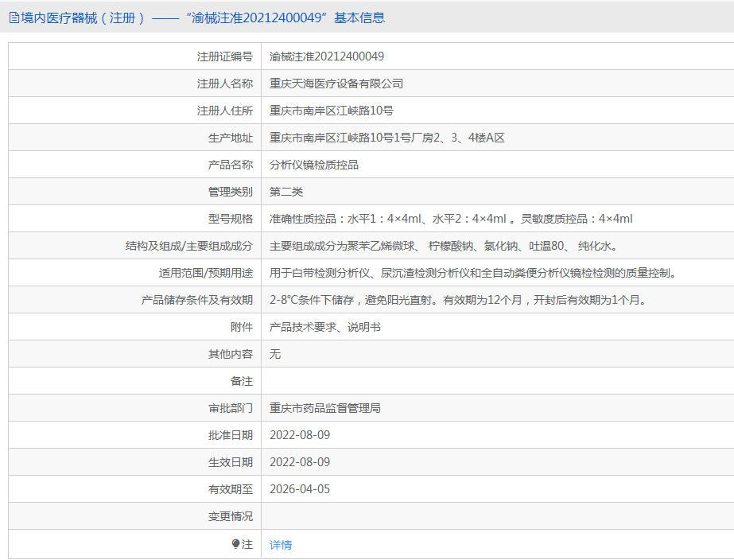This screenshot has height=560, width=734.
Task: Click the 变更情况 label
Action: 231,516
